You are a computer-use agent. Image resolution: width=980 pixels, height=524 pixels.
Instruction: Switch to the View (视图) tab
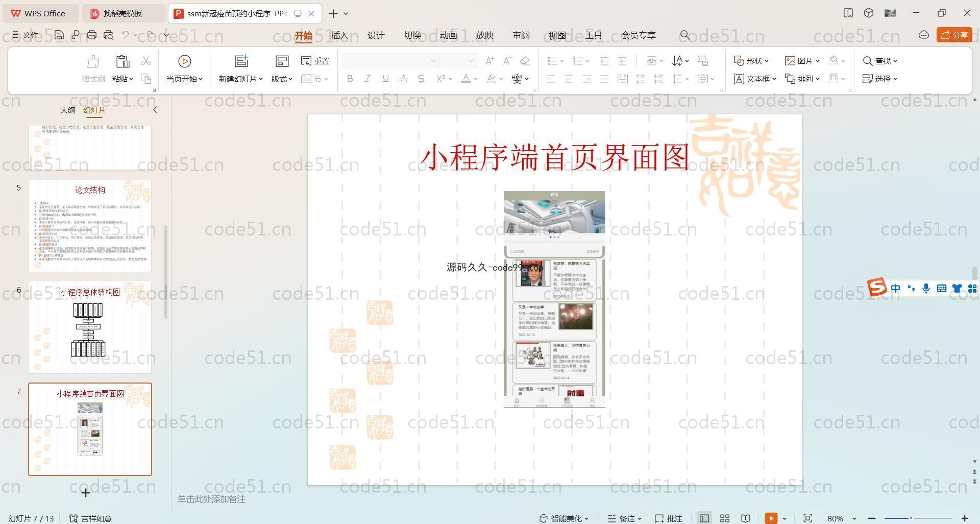pyautogui.click(x=557, y=35)
